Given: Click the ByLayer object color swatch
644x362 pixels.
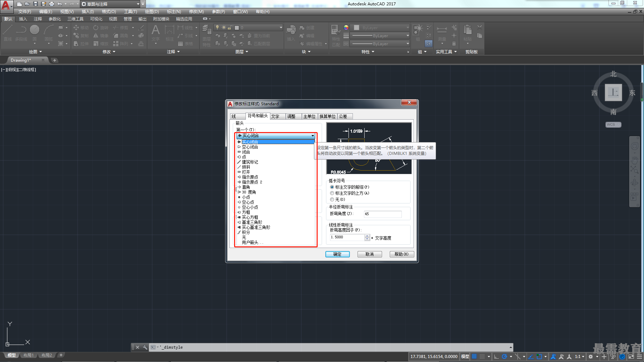Looking at the screenshot, I should pyautogui.click(x=357, y=27).
